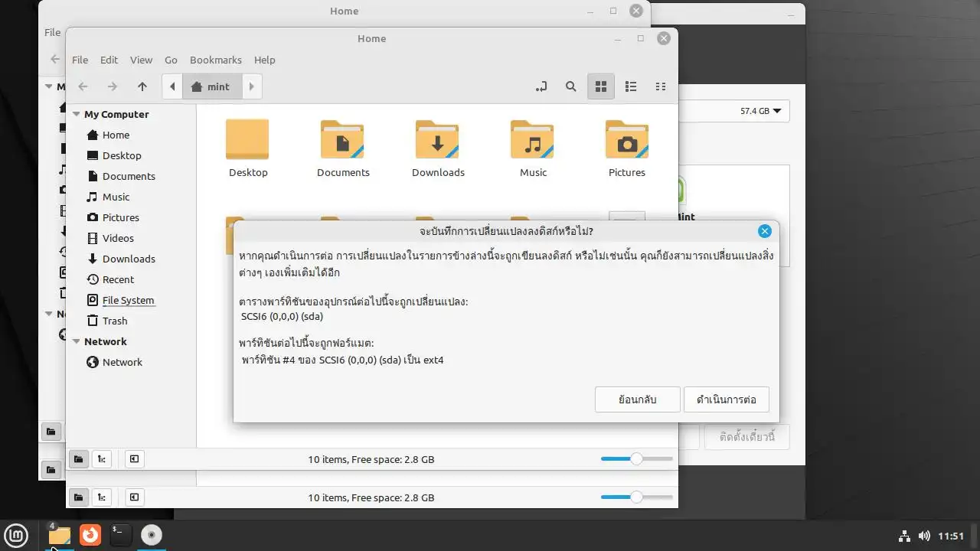980x551 pixels.
Task: Open the View menu
Action: 141,60
